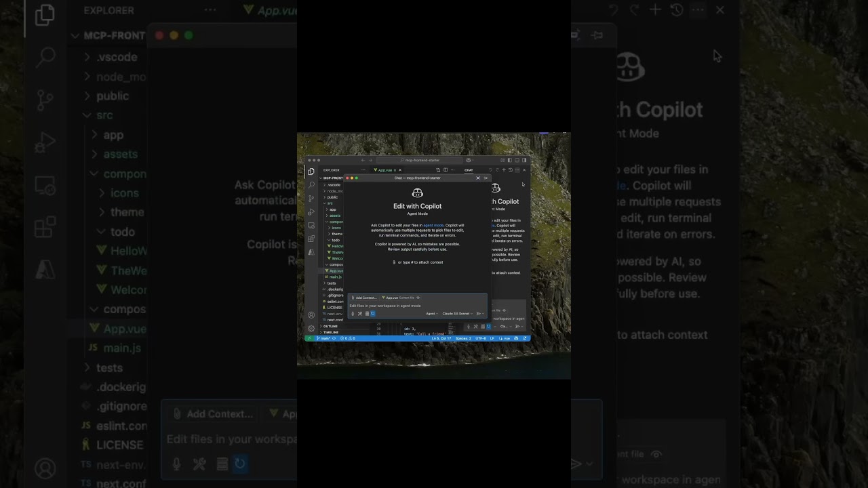This screenshot has height=488, width=868.
Task: Click main* branch in status bar
Action: click(x=323, y=338)
